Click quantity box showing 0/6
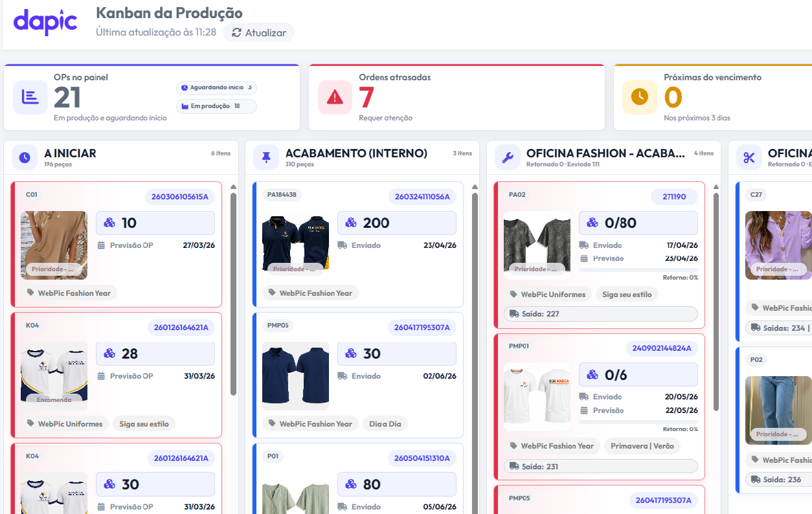 (x=638, y=375)
